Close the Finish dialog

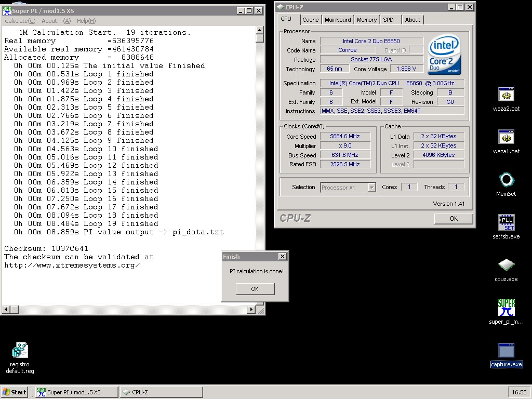pos(282,257)
